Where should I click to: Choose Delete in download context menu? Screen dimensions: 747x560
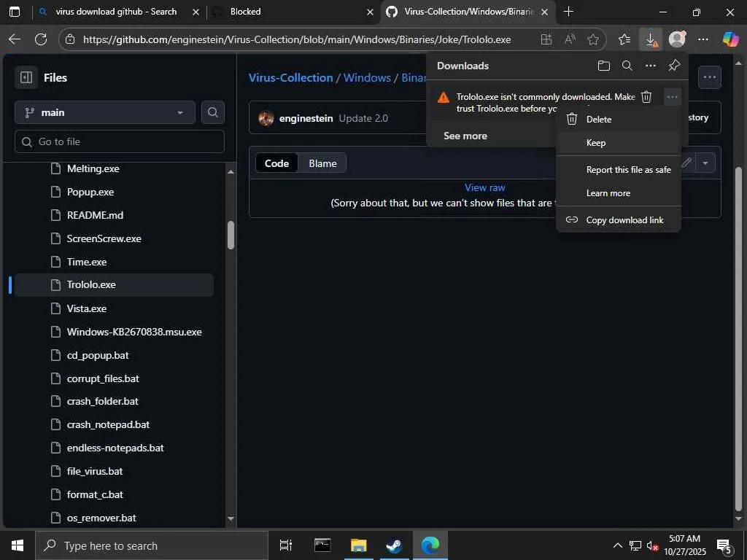click(x=619, y=120)
